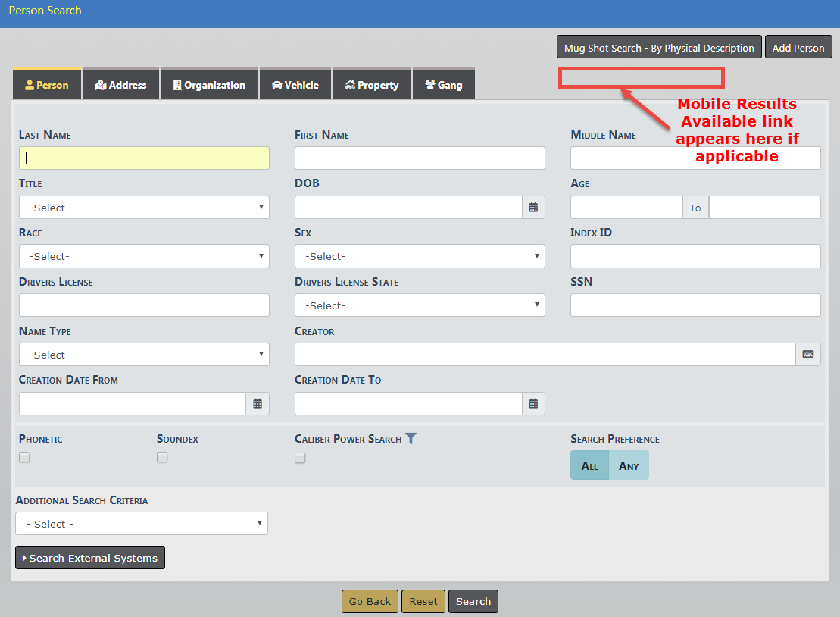The image size is (840, 617).
Task: Click into the SSN input field
Action: 695,305
